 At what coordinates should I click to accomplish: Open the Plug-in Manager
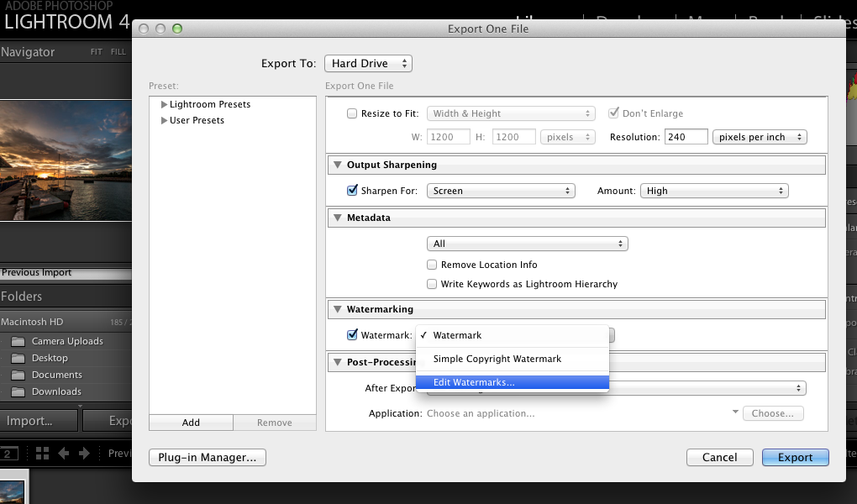[x=208, y=458]
